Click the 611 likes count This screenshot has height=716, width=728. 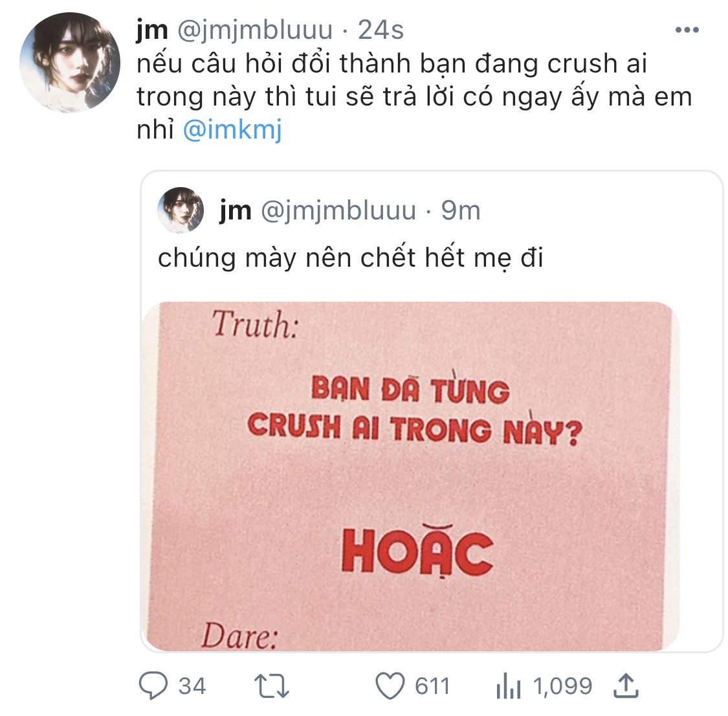[x=433, y=686]
